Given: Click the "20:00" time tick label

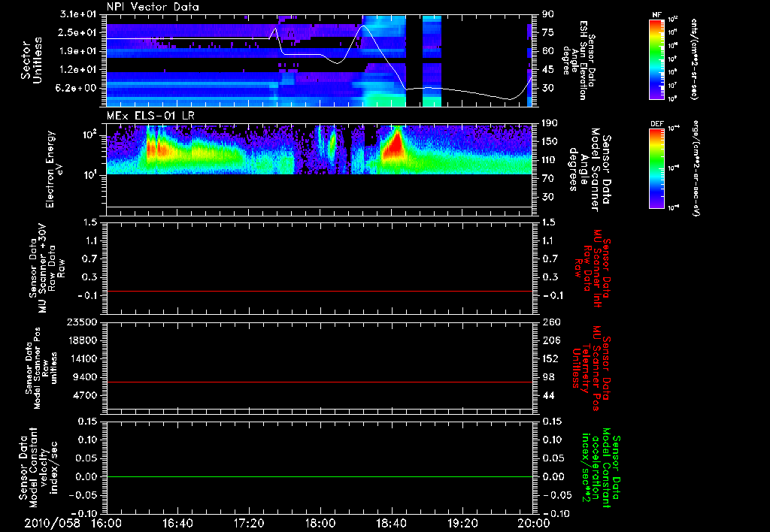Looking at the screenshot, I should [534, 523].
